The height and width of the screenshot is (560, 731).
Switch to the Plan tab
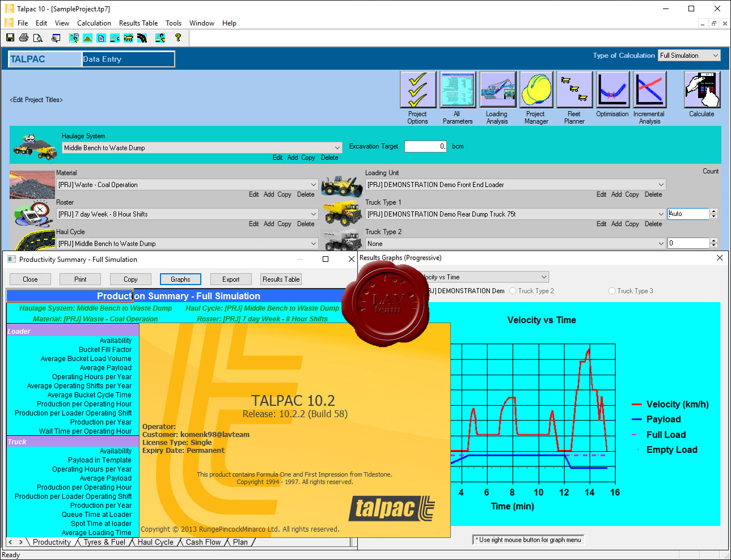240,542
